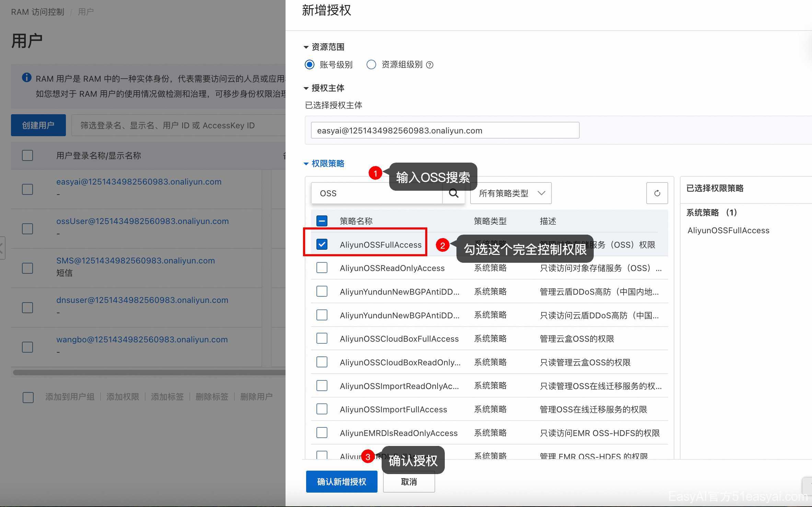Click the 用户 breadcrumb
The width and height of the screenshot is (812, 507).
pos(86,12)
